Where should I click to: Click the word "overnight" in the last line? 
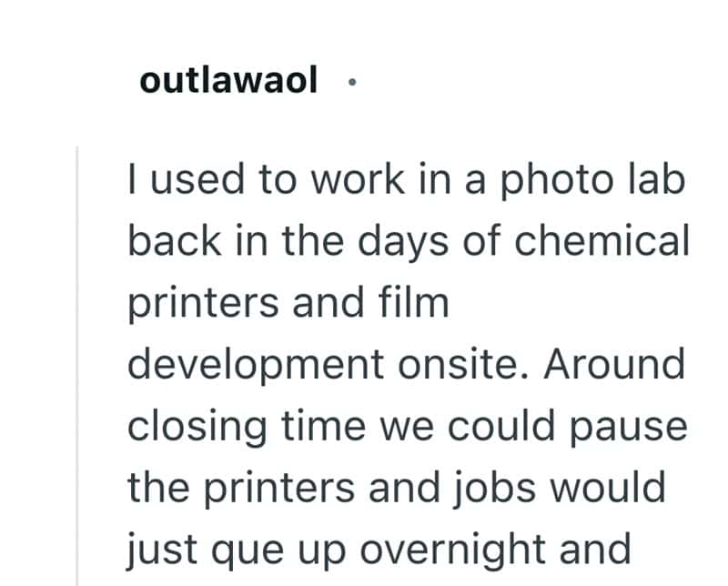point(452,551)
